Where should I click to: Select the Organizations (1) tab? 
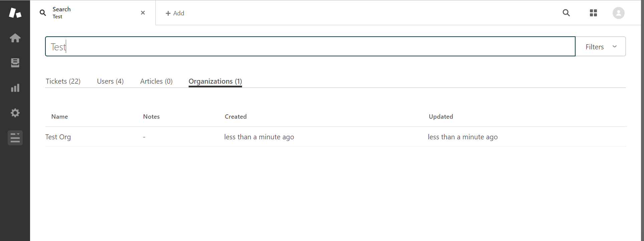(x=215, y=81)
